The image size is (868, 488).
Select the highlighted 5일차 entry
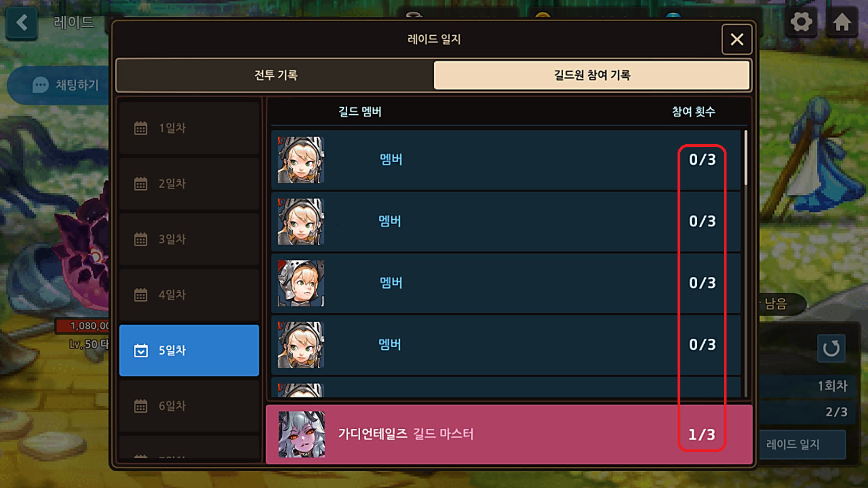[189, 350]
